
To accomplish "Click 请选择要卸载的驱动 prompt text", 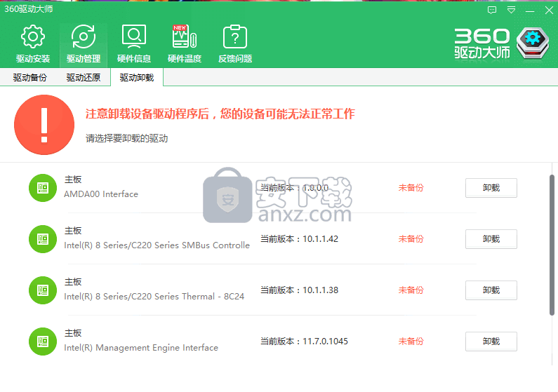I will 126,138.
